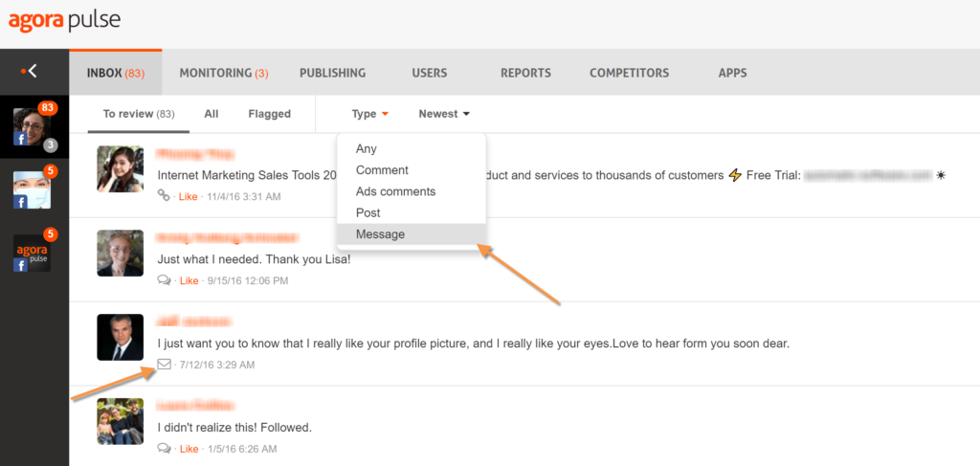Choose Any in the Type menu
The height and width of the screenshot is (466, 980).
point(412,149)
